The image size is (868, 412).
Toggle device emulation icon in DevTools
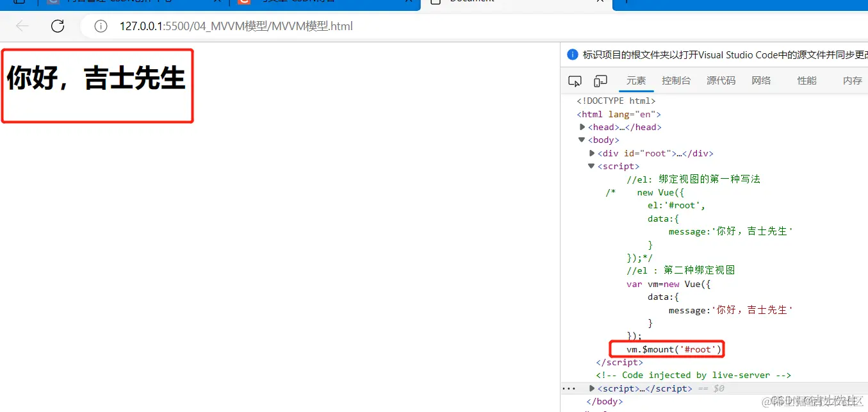(600, 81)
